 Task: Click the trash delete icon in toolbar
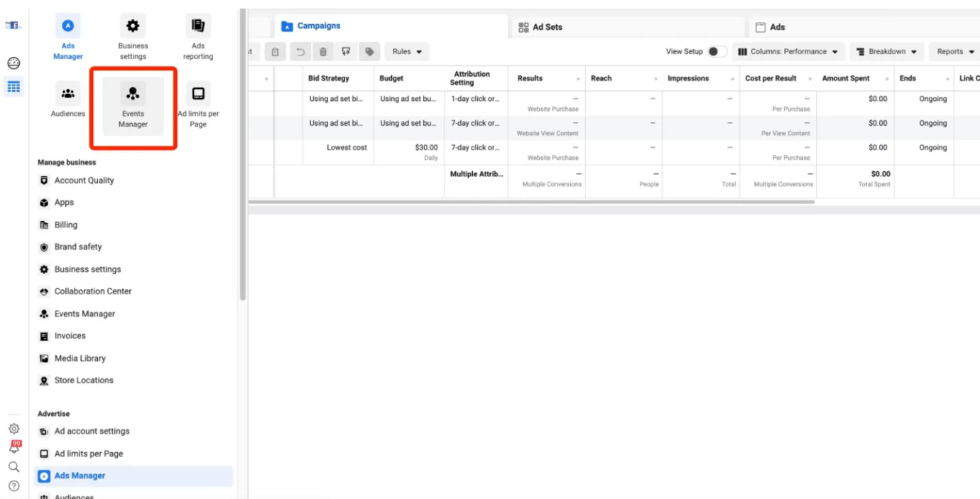point(323,52)
